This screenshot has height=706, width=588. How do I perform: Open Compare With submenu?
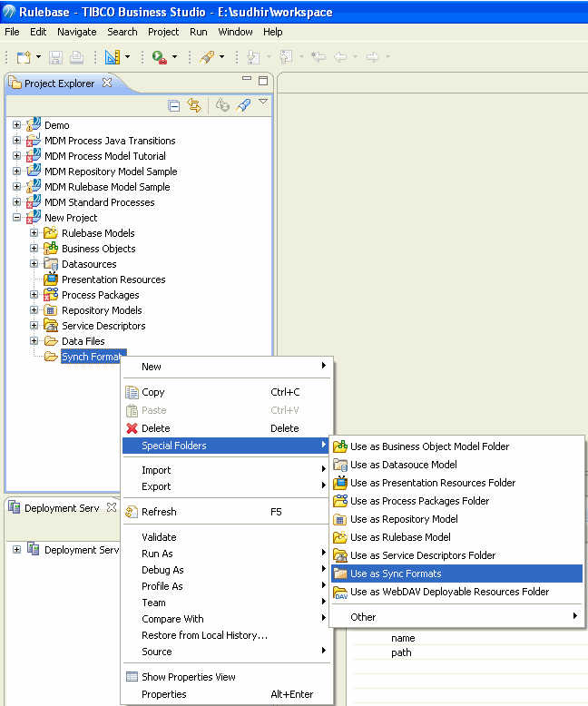[228, 619]
